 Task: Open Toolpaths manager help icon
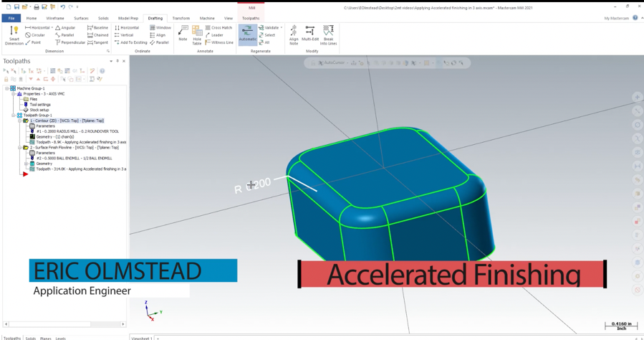(102, 71)
